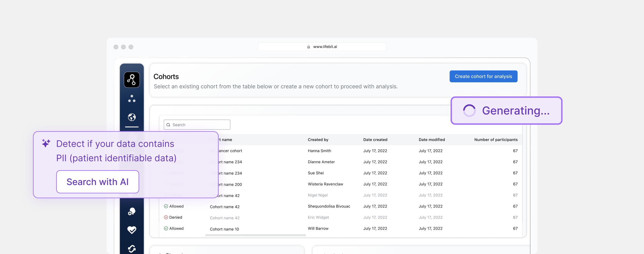Open the head with plus sidebar icon
The height and width of the screenshot is (254, 644).
tap(132, 211)
